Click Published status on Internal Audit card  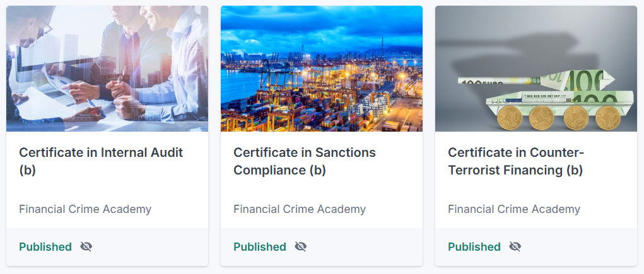[x=45, y=246]
